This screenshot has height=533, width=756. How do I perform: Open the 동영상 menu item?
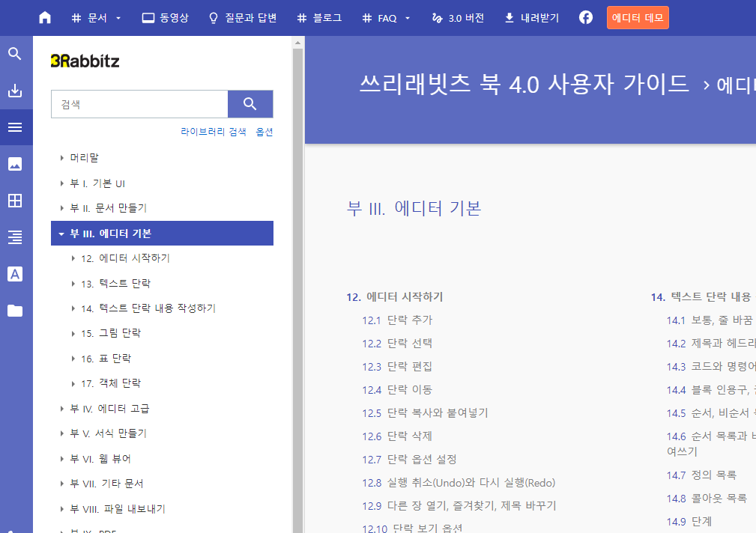(x=166, y=18)
